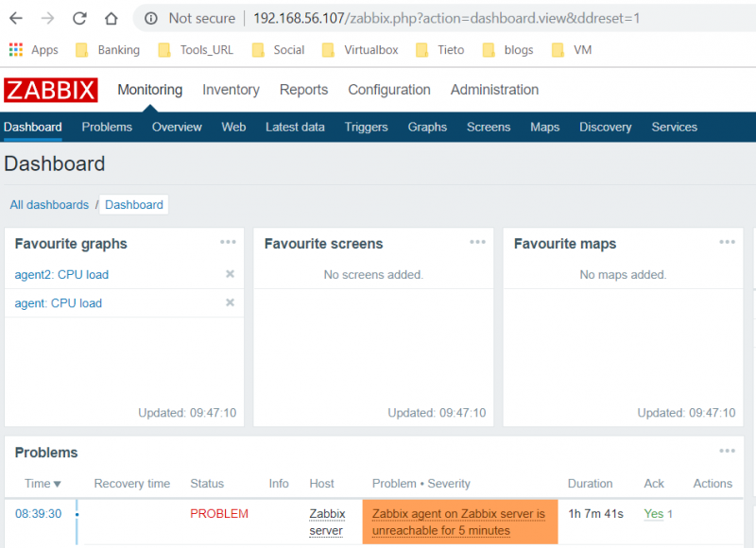Switch to the Latest data tab
756x548 pixels.
pyautogui.click(x=295, y=127)
